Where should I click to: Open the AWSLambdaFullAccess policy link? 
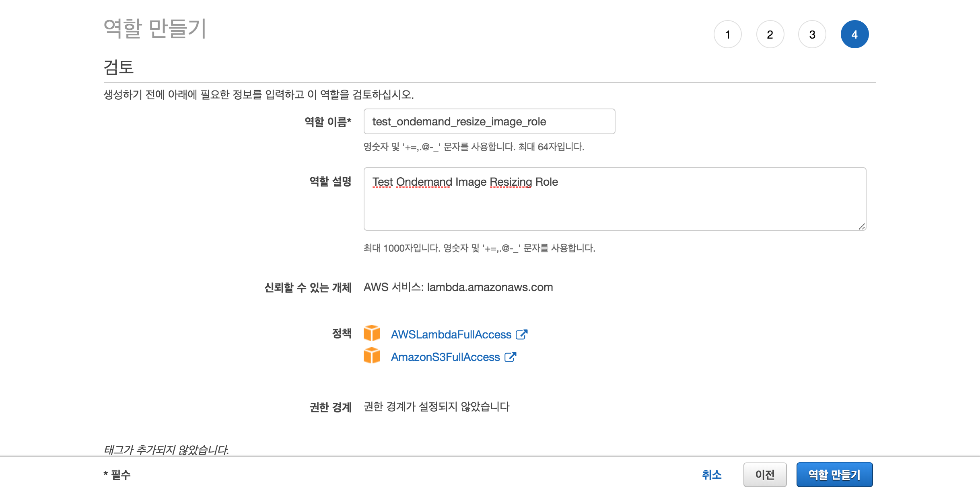[x=451, y=334]
